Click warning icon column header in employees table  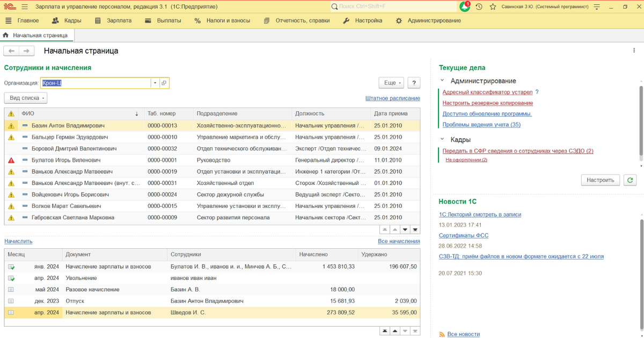(x=11, y=114)
